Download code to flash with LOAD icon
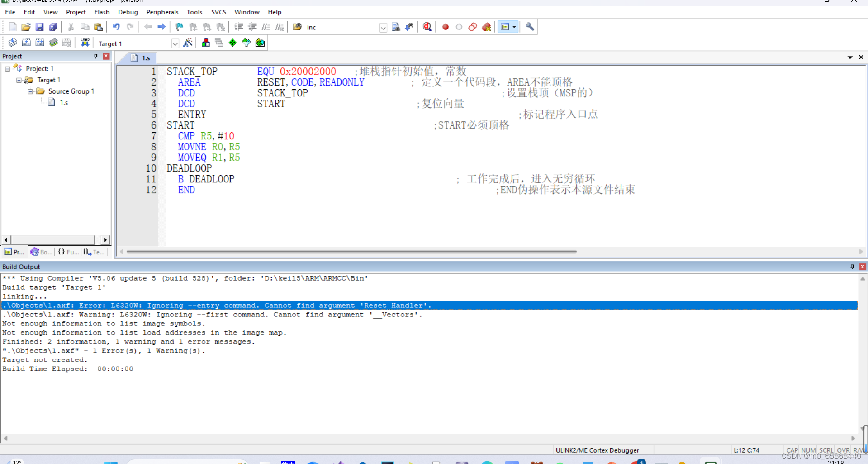 (x=85, y=42)
